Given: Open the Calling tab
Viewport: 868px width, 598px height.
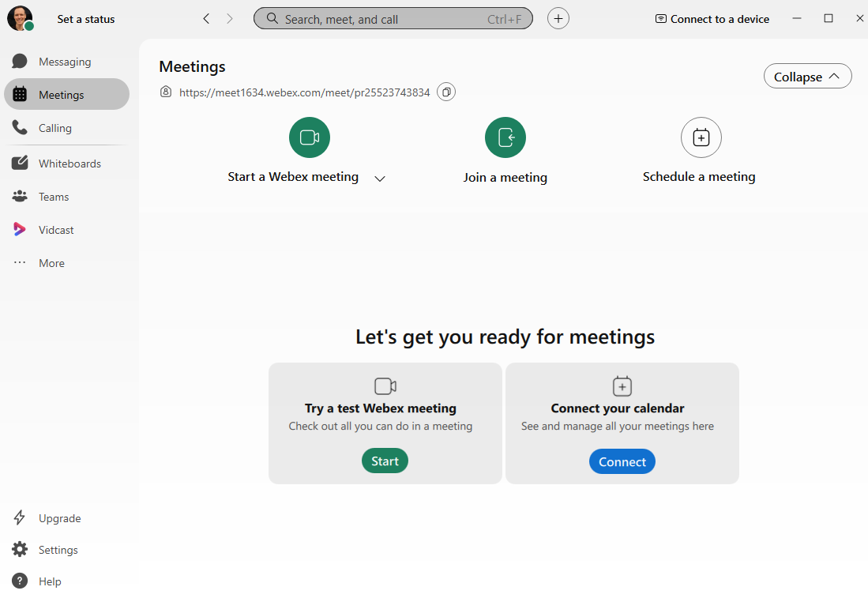Looking at the screenshot, I should click(x=66, y=128).
